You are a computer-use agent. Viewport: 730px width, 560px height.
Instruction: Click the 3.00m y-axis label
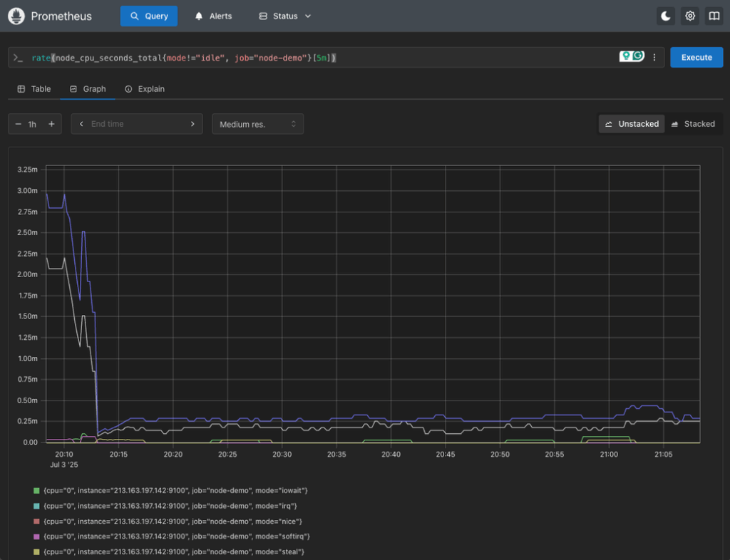[28, 191]
